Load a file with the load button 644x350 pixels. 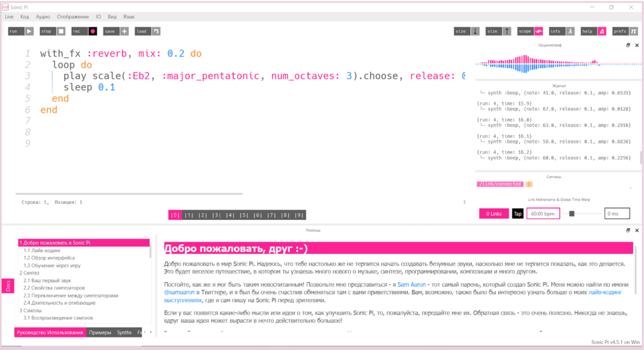(147, 31)
